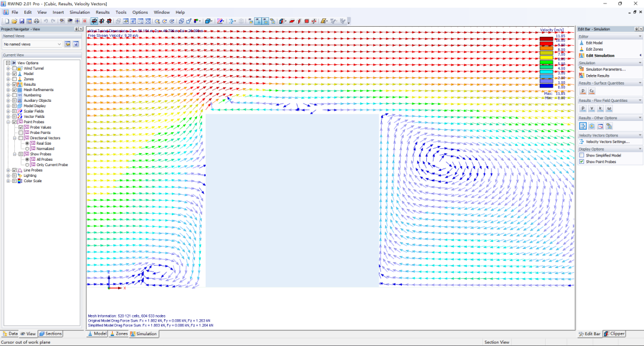Check Show Simplified Model option
The width and height of the screenshot is (644, 346).
581,155
